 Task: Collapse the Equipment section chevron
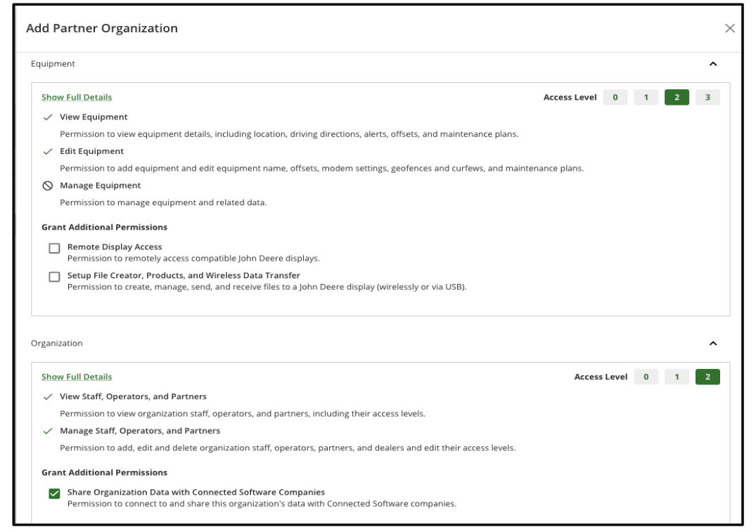pyautogui.click(x=713, y=64)
